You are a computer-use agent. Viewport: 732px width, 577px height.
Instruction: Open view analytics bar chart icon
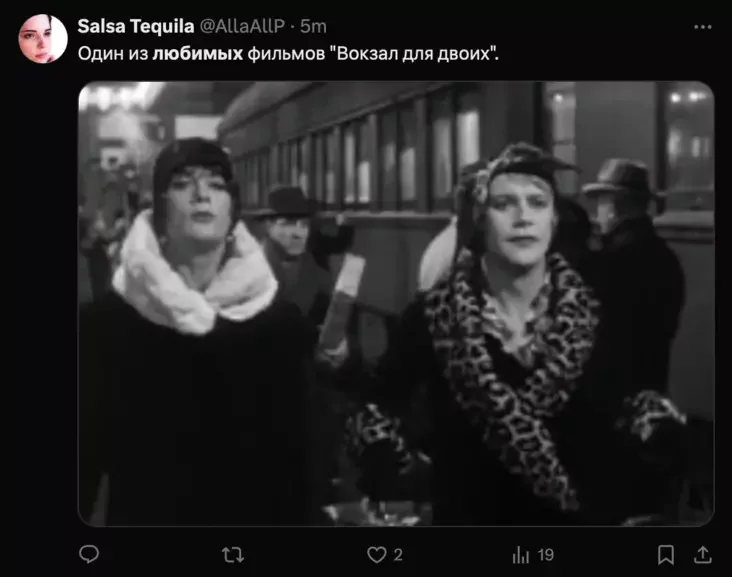[521, 555]
